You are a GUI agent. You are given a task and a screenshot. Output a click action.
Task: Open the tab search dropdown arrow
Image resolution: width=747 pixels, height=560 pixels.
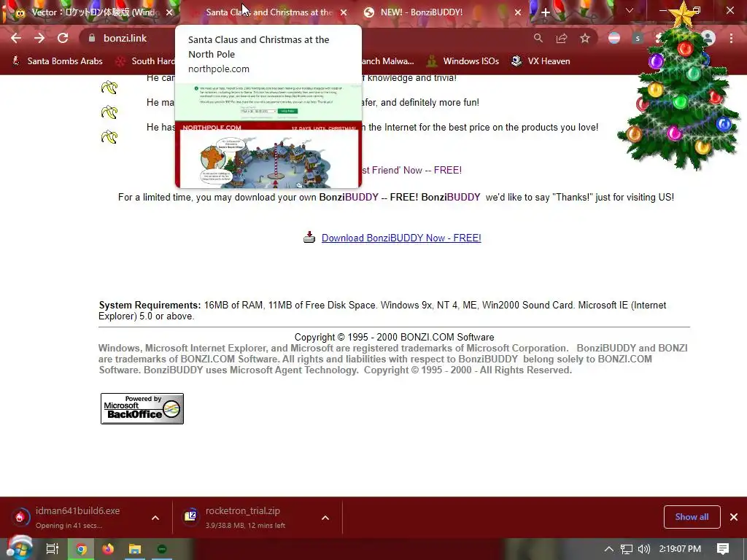point(630,10)
